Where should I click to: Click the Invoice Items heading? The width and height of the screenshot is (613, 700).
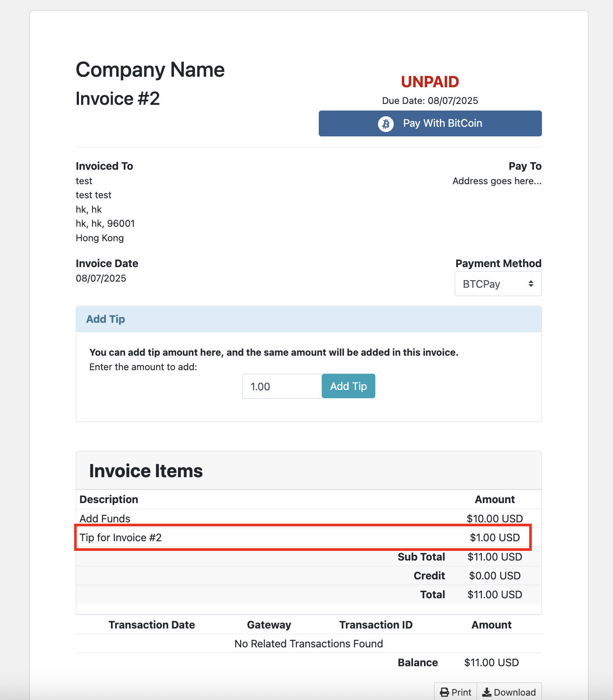(x=146, y=471)
